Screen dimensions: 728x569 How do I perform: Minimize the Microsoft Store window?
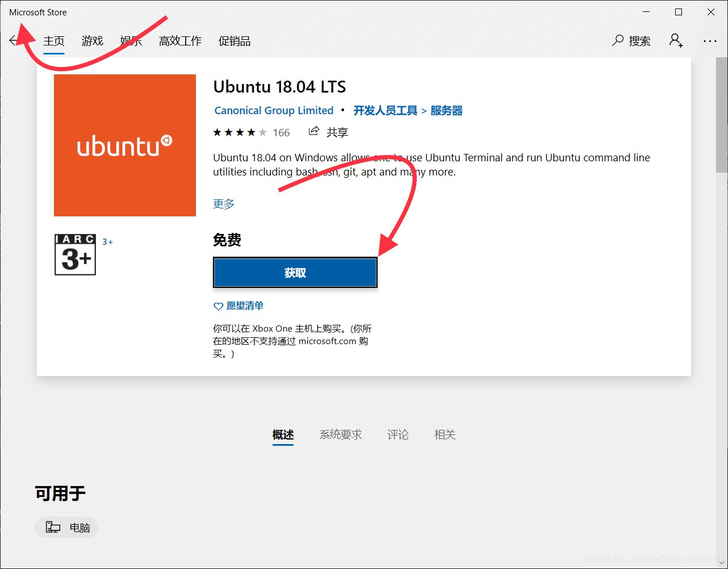pyautogui.click(x=646, y=12)
